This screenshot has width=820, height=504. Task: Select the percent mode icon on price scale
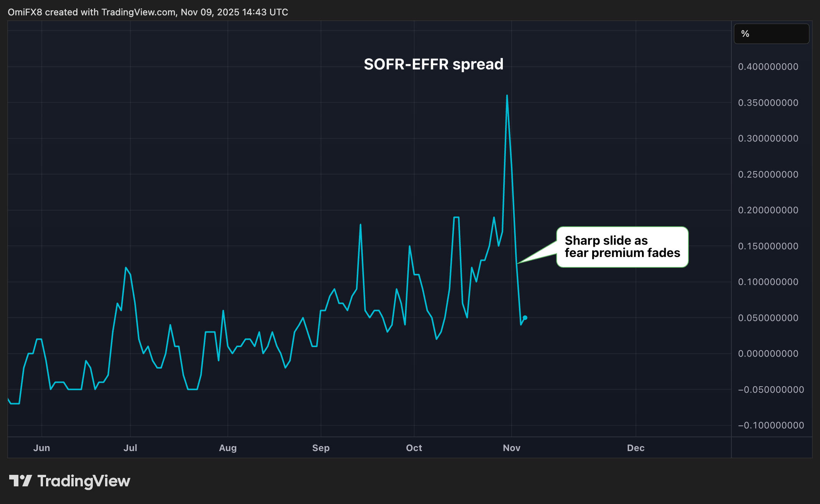point(771,33)
